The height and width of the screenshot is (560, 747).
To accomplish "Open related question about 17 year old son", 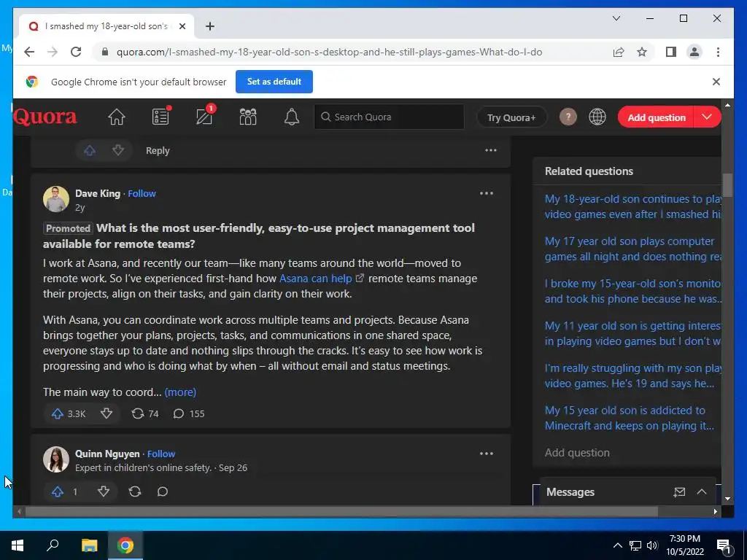I will [632, 249].
